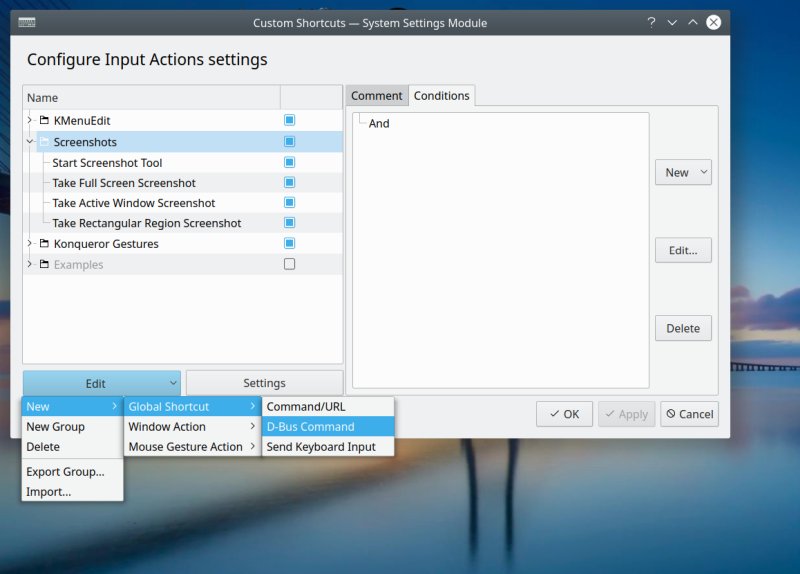Click the Screenshots group folder icon

[x=44, y=142]
